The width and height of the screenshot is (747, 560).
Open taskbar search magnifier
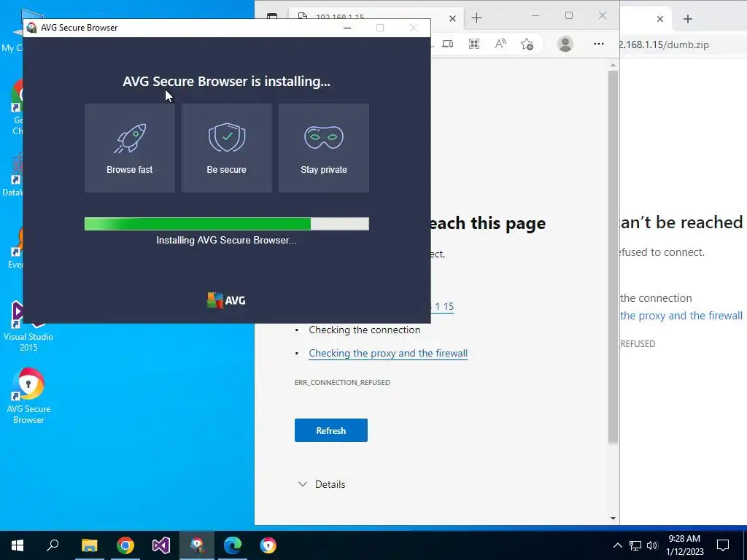coord(53,545)
